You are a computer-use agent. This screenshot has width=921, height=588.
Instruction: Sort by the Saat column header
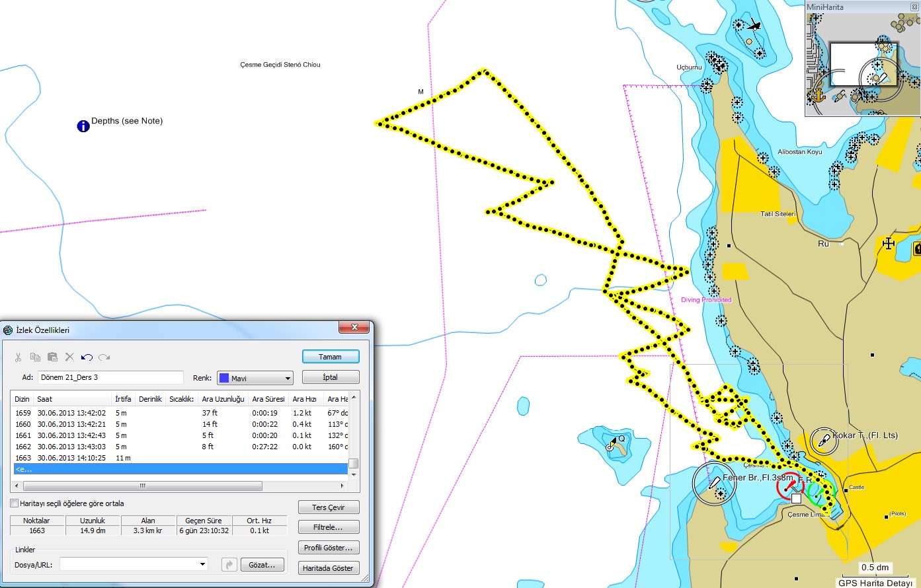73,399
